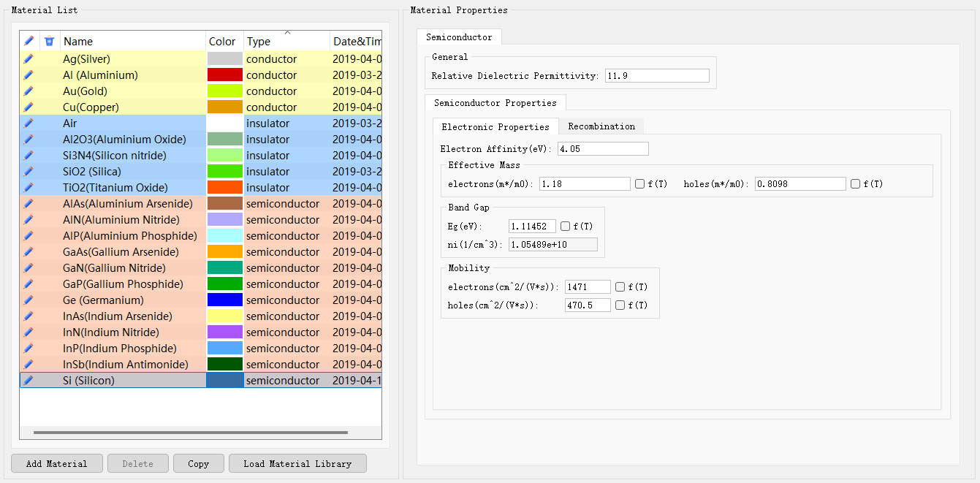Click edit pencil icon for Ge (Germanium)
Image resolution: width=980 pixels, height=483 pixels.
tap(29, 300)
